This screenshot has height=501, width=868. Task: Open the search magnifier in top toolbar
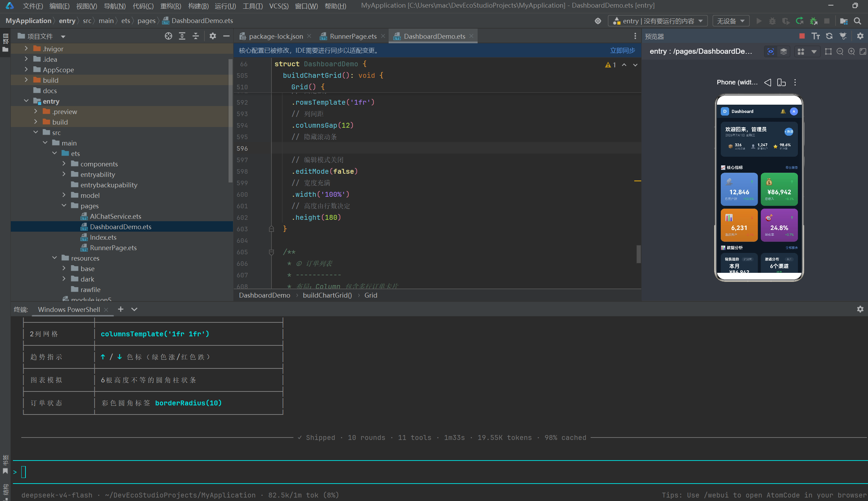857,21
